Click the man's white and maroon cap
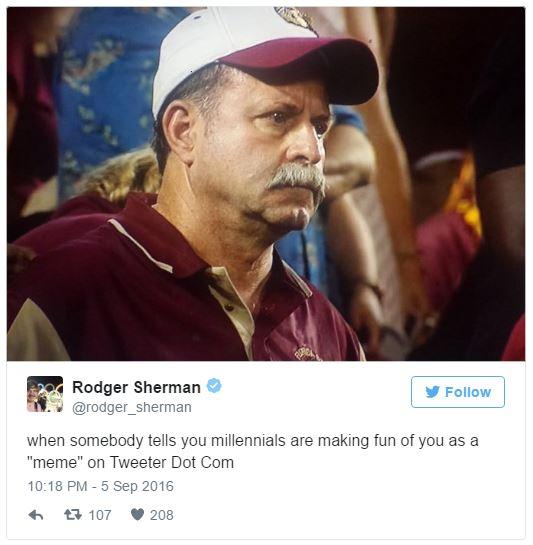The image size is (533, 545). point(264,56)
